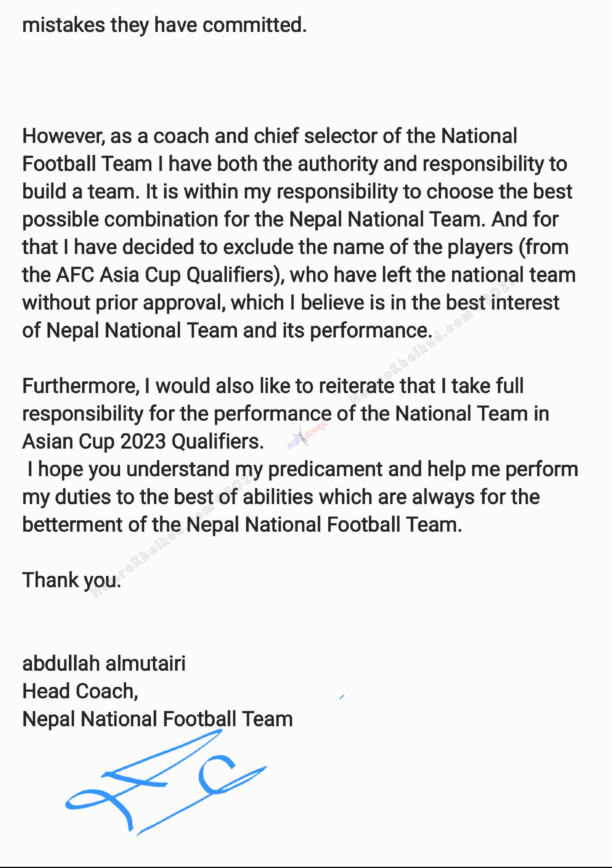The image size is (612, 868).
Task: Click the word 'Furthermore,' in the letter
Action: (81, 386)
